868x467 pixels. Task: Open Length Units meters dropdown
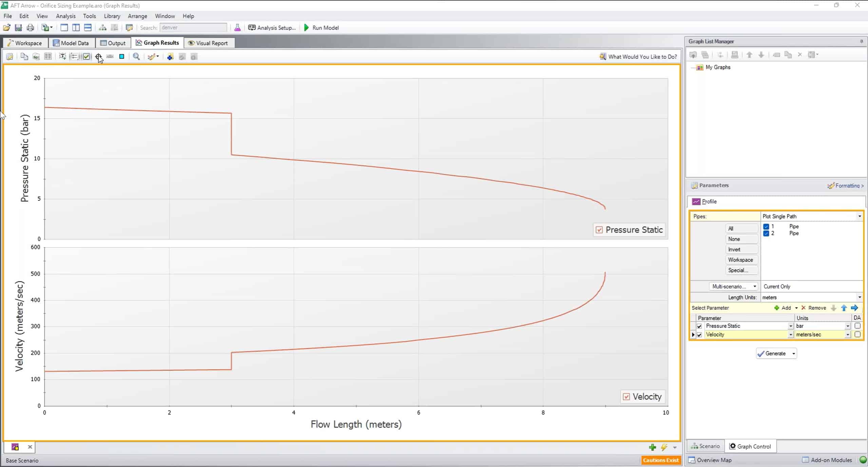pyautogui.click(x=859, y=297)
